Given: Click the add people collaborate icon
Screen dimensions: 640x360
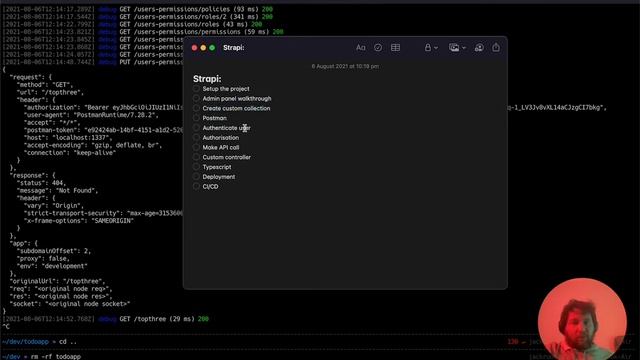Looking at the screenshot, I should 479,48.
